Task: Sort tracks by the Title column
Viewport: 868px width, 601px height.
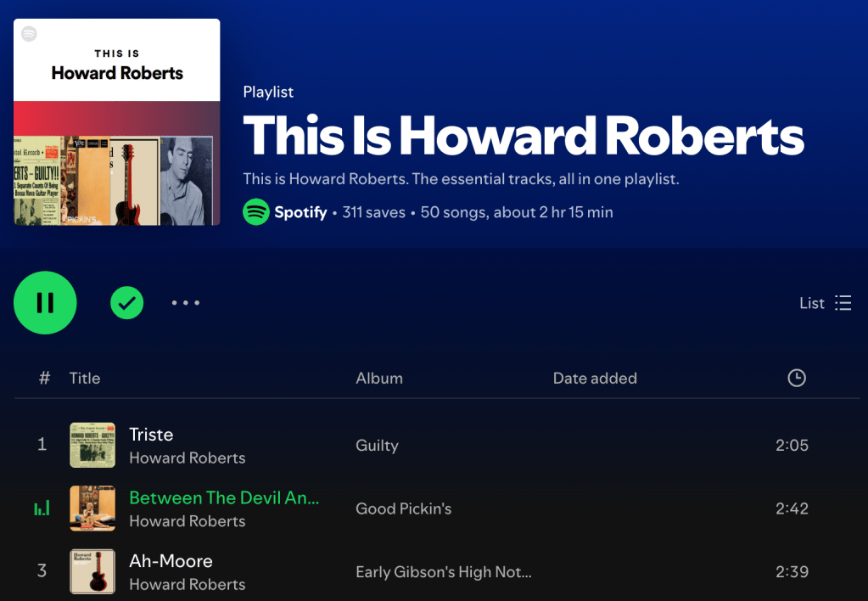Action: coord(85,379)
